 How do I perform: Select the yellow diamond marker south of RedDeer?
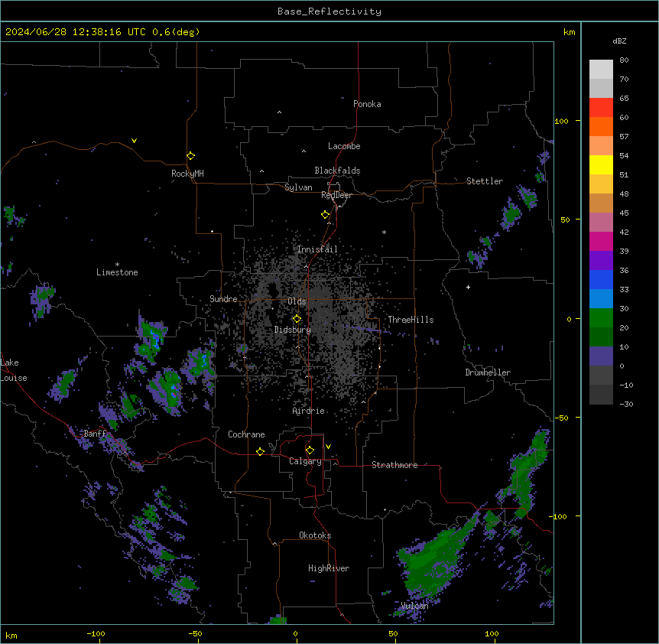coord(325,215)
